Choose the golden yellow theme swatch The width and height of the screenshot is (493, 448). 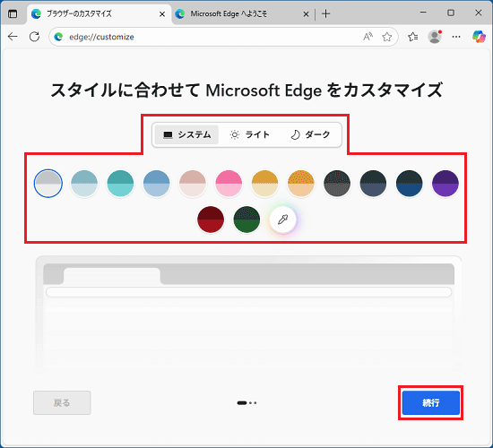click(264, 184)
